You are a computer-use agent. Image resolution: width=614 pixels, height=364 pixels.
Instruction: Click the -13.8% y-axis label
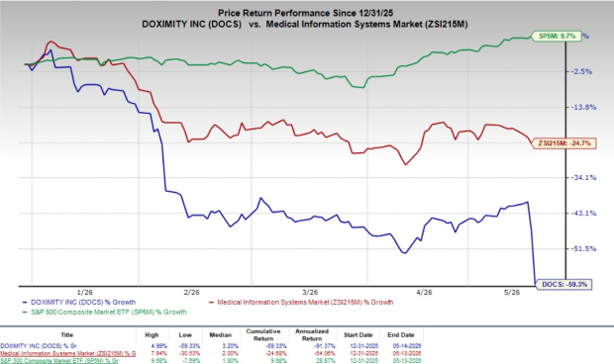(x=583, y=107)
